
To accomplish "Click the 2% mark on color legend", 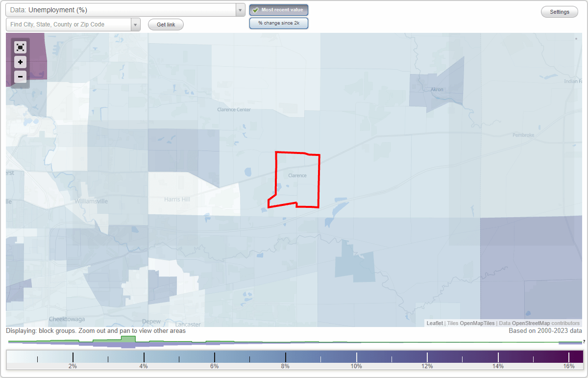I will (x=73, y=366).
